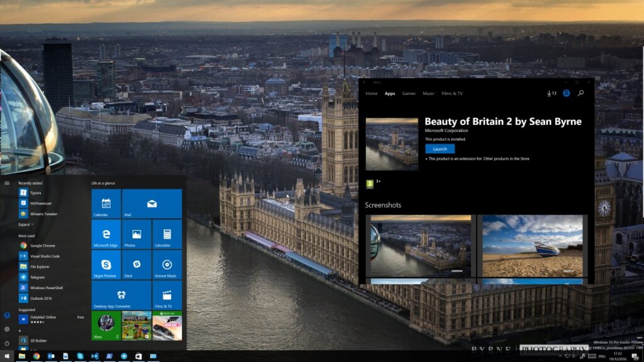Open the Skype Preview tile
This screenshot has width=644, height=362.
coord(104,264)
